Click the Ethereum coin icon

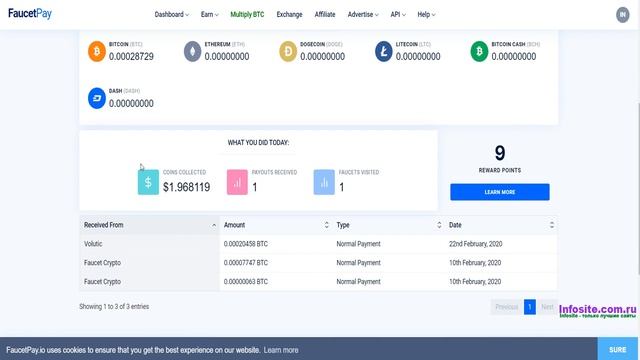(x=192, y=51)
